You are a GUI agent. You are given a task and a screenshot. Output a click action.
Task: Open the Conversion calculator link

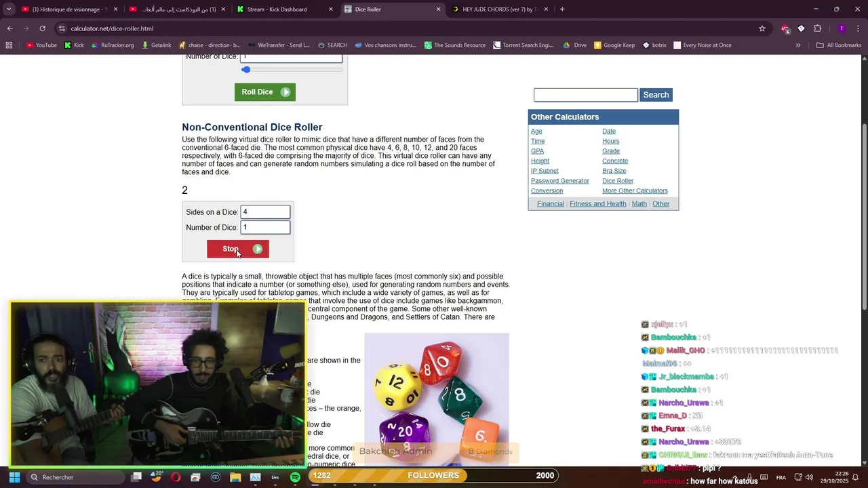[x=547, y=190]
